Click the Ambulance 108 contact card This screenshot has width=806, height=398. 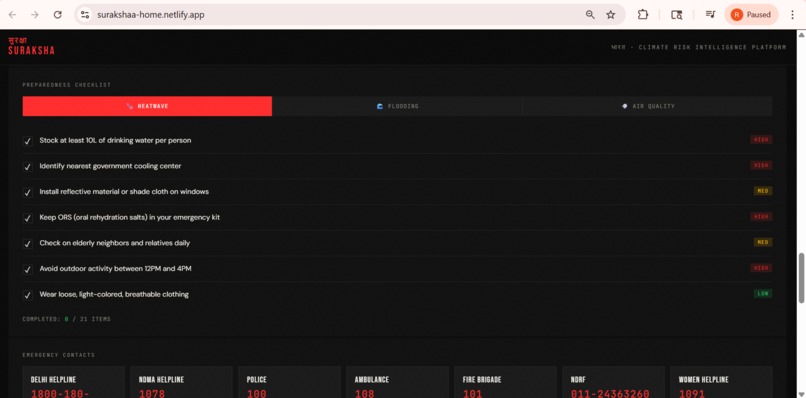[397, 382]
